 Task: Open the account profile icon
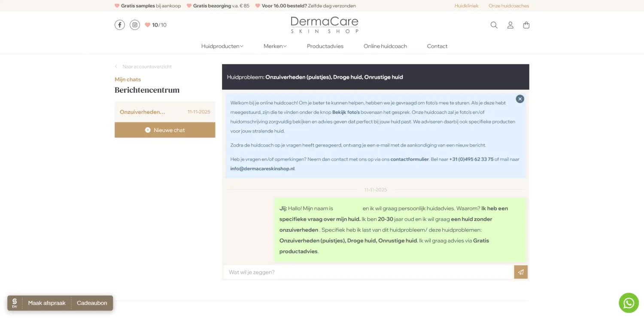(510, 25)
